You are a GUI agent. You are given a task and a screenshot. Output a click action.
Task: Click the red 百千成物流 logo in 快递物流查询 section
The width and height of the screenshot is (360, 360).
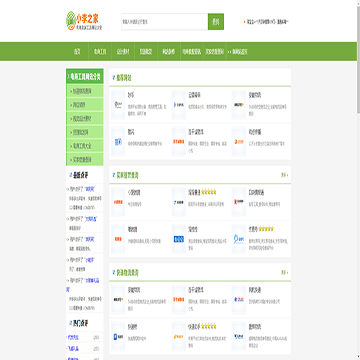pyautogui.click(x=179, y=299)
